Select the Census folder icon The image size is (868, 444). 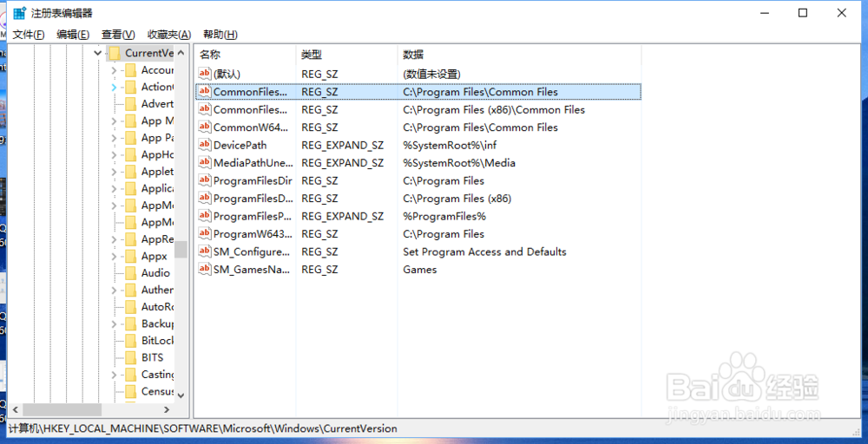point(131,391)
